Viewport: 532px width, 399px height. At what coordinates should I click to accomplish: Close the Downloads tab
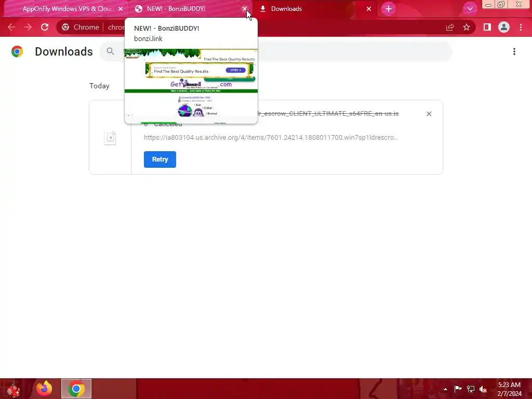coord(369,9)
